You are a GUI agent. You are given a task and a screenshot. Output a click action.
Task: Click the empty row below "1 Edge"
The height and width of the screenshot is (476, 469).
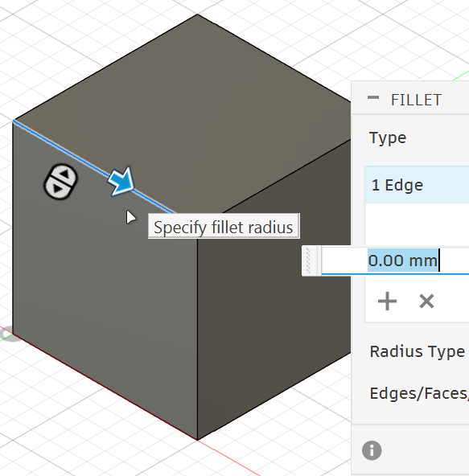(417, 224)
